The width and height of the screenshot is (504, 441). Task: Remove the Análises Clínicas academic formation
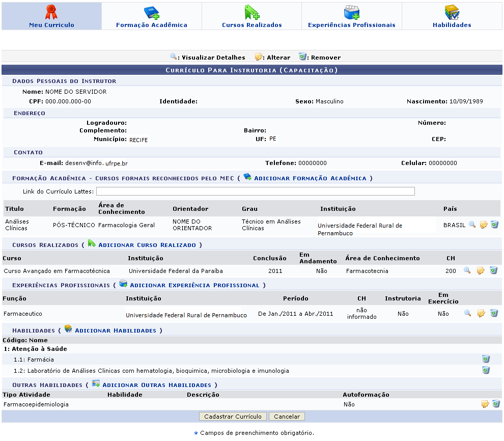click(x=494, y=225)
